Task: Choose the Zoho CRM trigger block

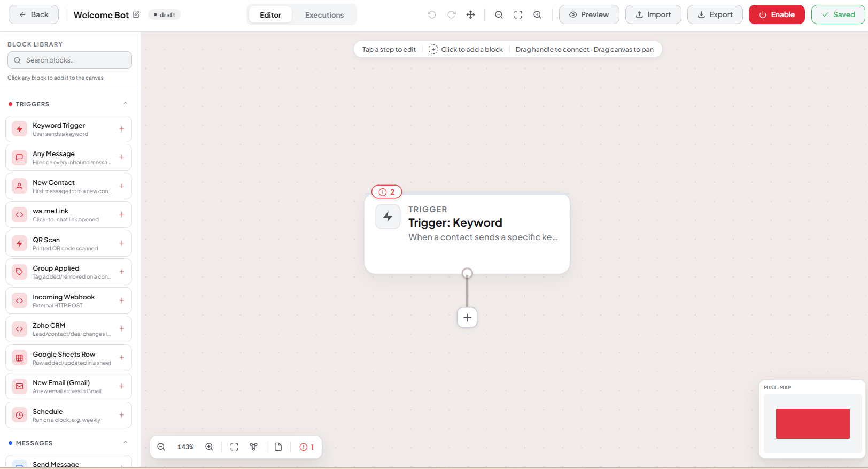Action: point(68,329)
